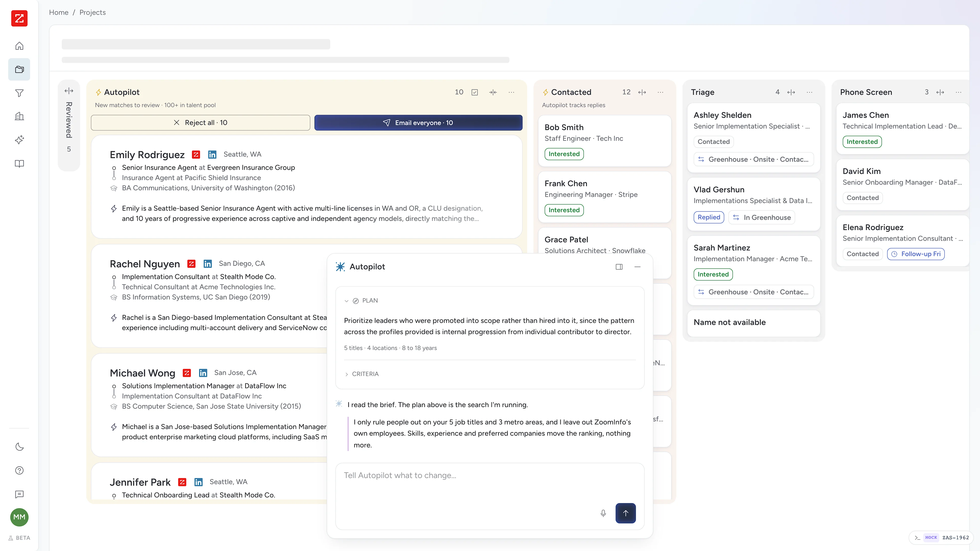Image resolution: width=980 pixels, height=551 pixels.
Task: Click the ZoomInfo logo in the sidebar
Action: pyautogui.click(x=19, y=18)
